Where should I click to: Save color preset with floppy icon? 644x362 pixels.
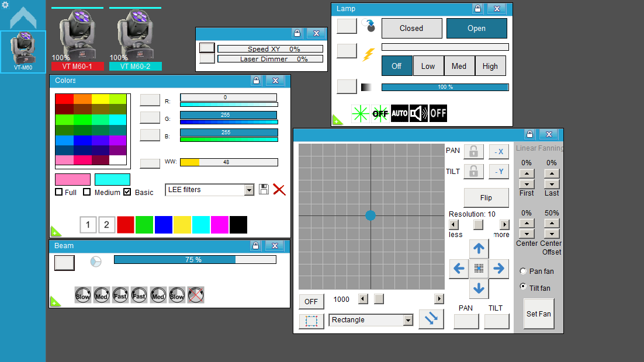coord(264,189)
